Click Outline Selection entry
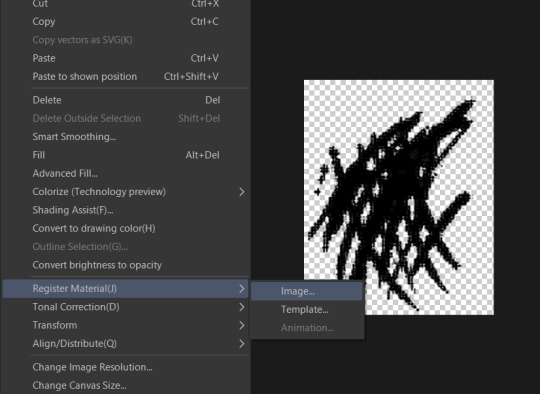Viewport: 540px width, 394px height. [x=125, y=246]
